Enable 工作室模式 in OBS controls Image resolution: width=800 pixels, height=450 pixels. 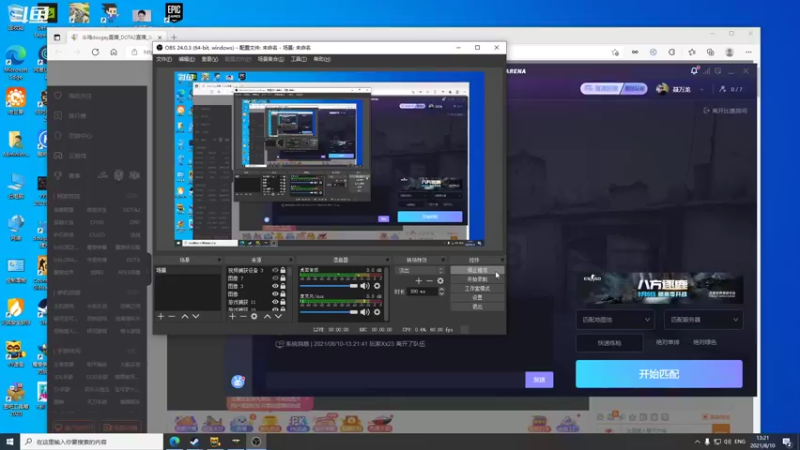click(477, 289)
